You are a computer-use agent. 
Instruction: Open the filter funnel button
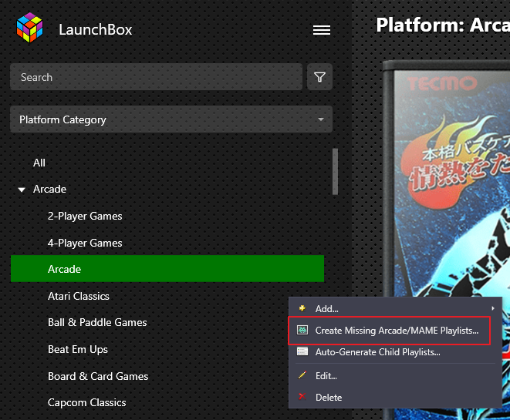click(x=319, y=77)
